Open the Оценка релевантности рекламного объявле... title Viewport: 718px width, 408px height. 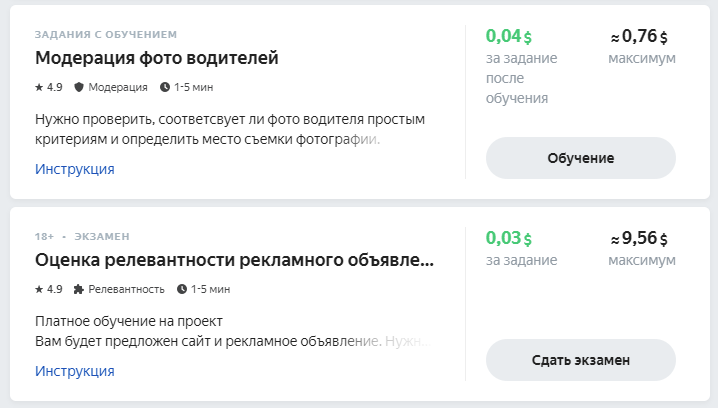[x=234, y=260]
